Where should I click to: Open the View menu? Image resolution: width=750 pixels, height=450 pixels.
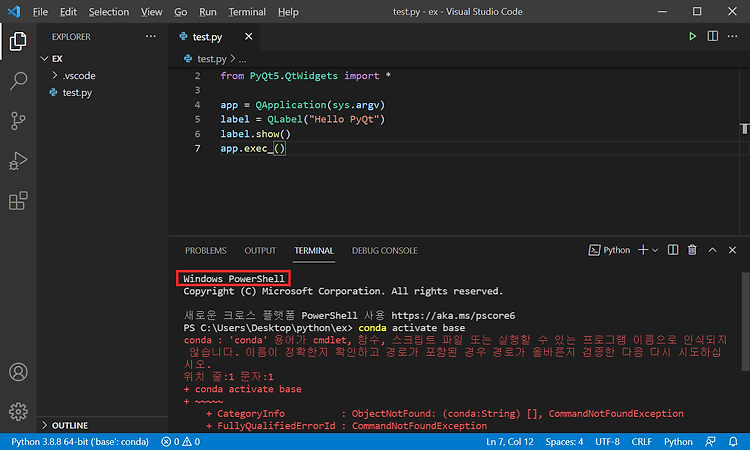pyautogui.click(x=151, y=11)
